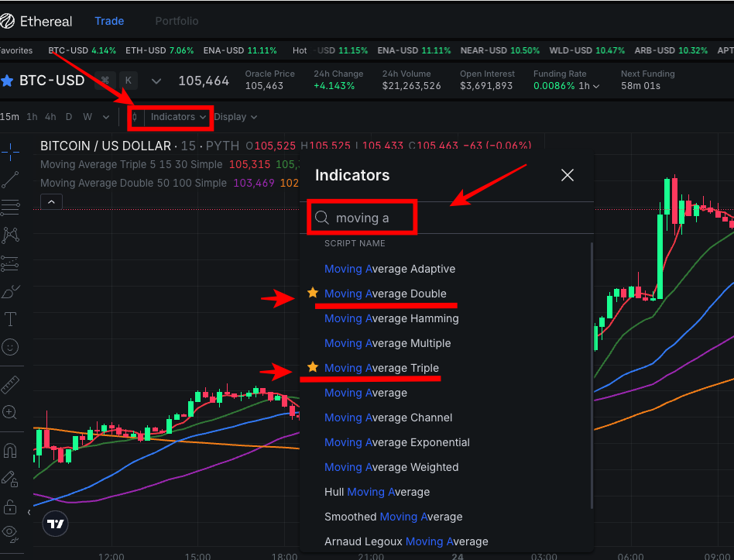
Task: Click the TradingView logo on chart
Action: [55, 524]
